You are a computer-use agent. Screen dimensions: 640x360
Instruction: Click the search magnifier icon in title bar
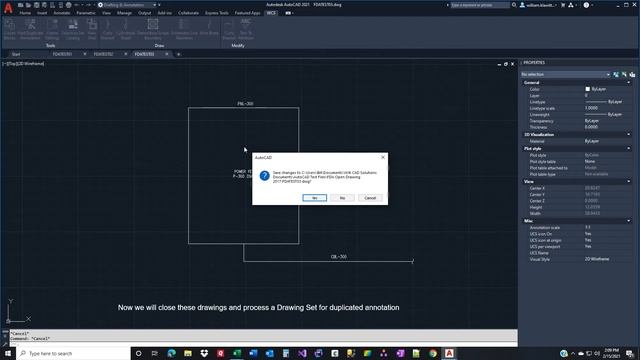click(x=514, y=5)
